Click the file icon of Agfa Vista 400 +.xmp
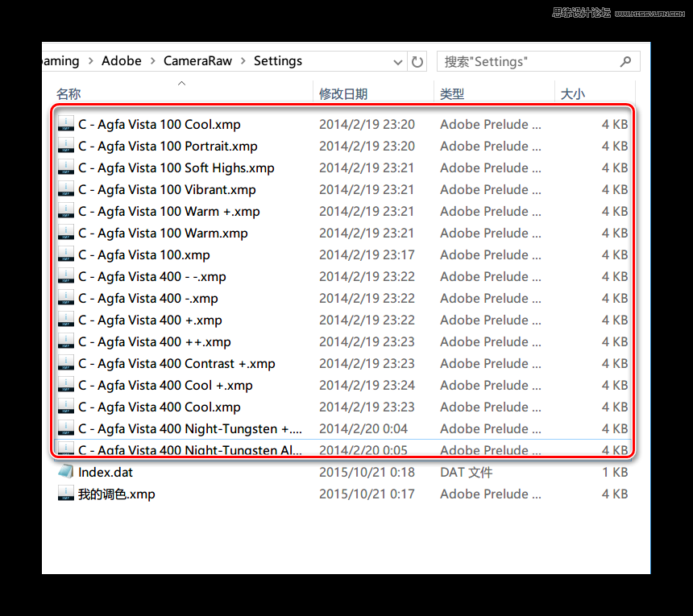The height and width of the screenshot is (616, 693). (66, 320)
